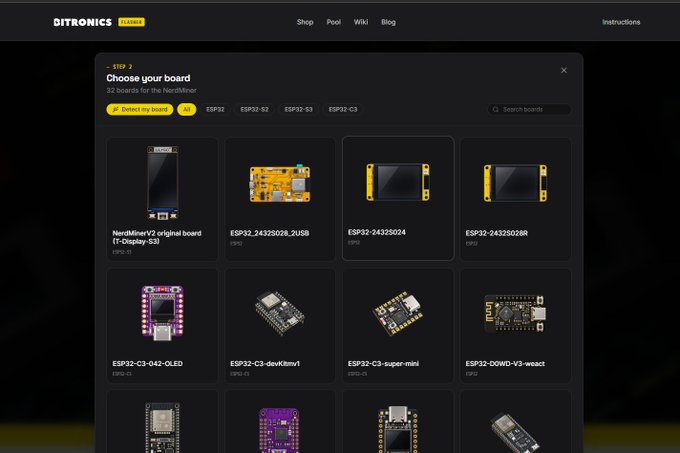The width and height of the screenshot is (680, 453).
Task: Click the 32 boards for the NerdMiner text
Action: click(151, 90)
